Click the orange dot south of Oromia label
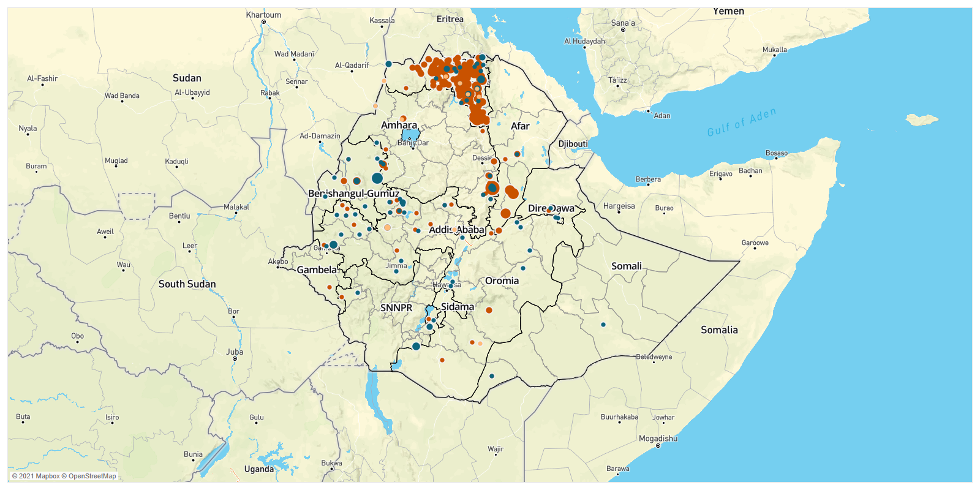Screen dimensions: 980x490 [489, 310]
